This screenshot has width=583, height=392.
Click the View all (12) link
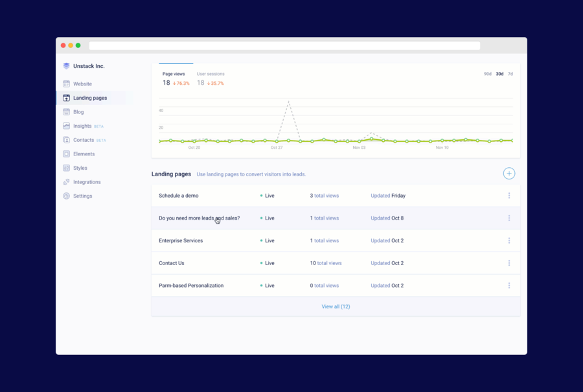336,306
